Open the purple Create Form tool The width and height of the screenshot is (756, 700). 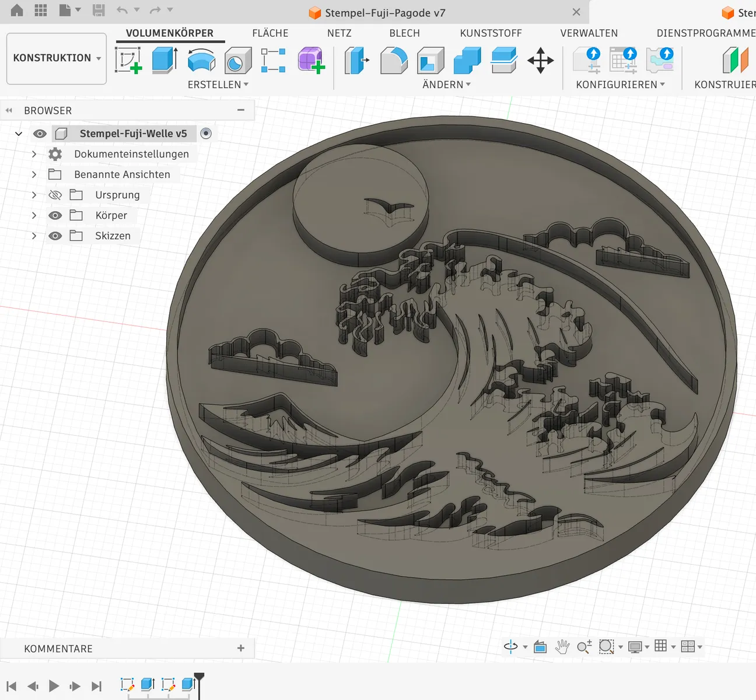[311, 60]
